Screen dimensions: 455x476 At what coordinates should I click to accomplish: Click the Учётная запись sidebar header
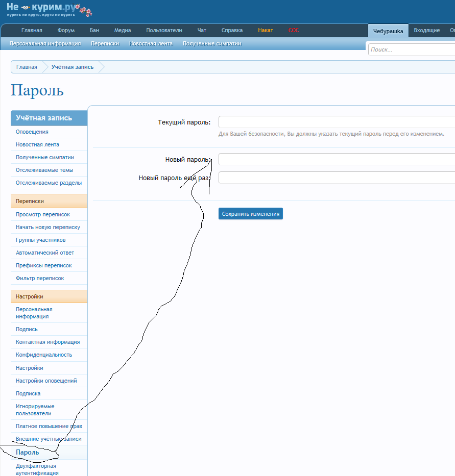coord(49,118)
